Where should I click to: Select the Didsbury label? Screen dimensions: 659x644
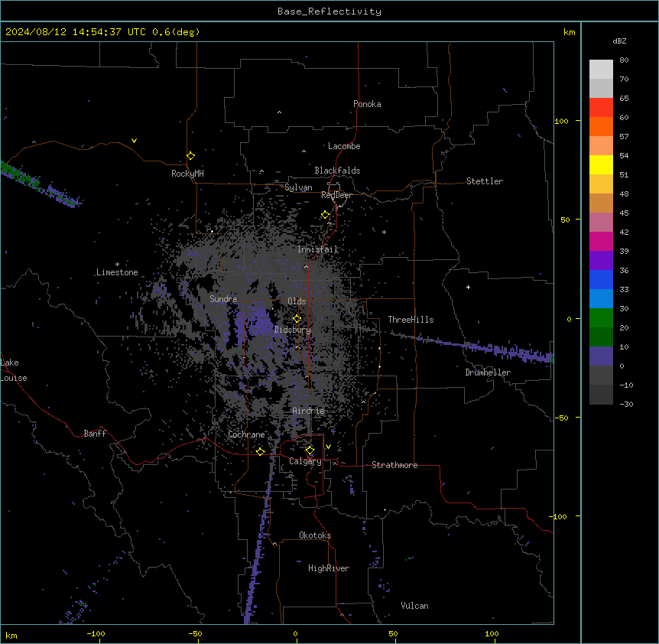[x=293, y=330]
